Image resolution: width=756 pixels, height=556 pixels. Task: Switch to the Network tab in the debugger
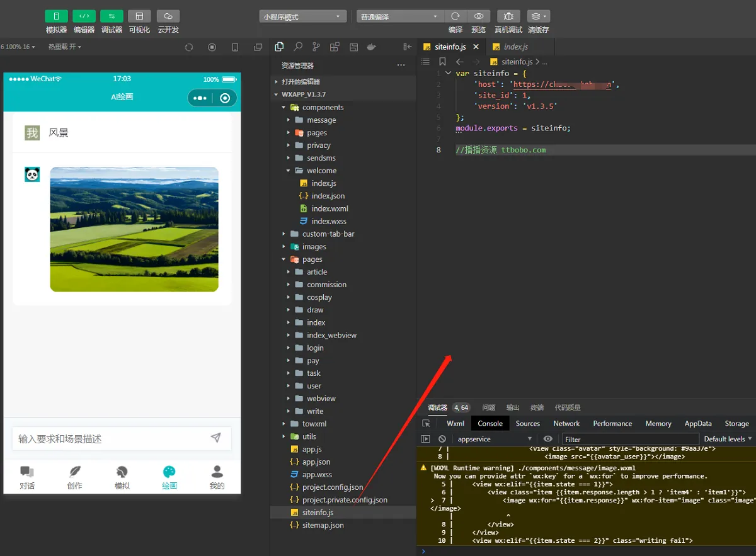pyautogui.click(x=566, y=424)
